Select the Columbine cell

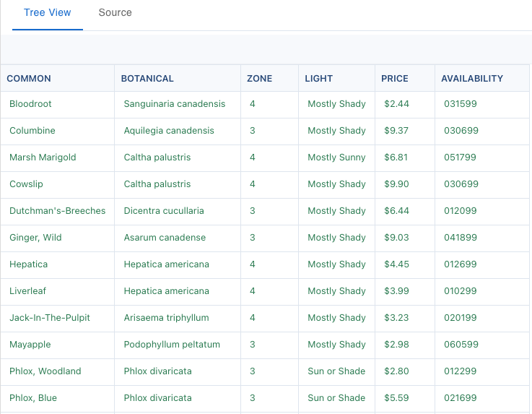coord(58,131)
